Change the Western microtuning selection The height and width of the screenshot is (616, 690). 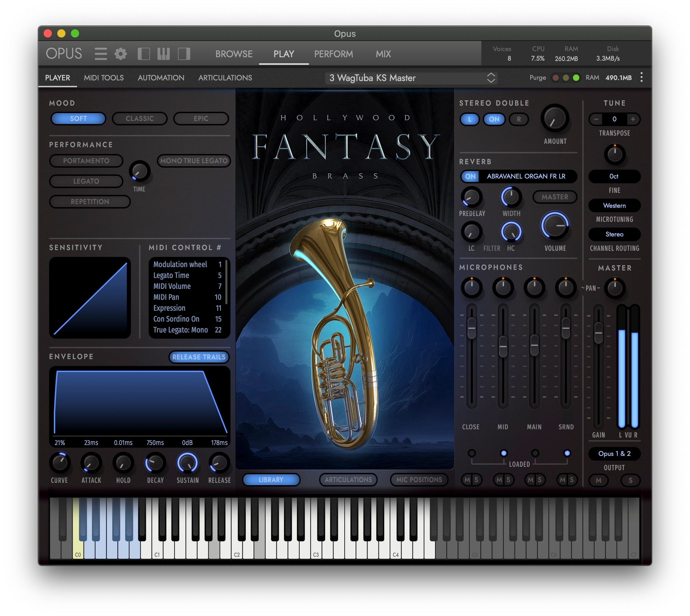point(614,205)
